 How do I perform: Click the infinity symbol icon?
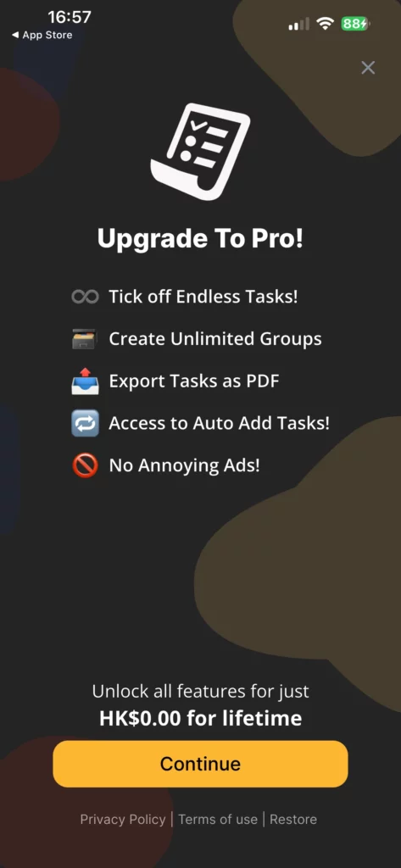tap(85, 297)
